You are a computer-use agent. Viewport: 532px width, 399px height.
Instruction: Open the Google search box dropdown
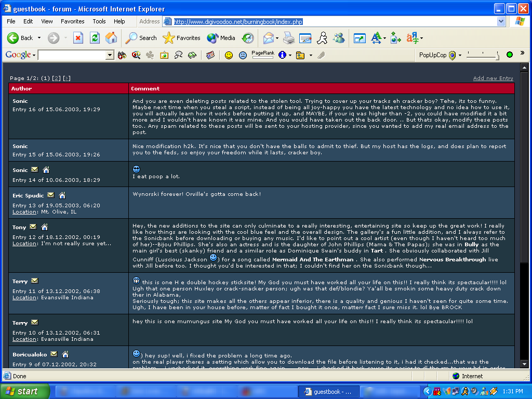click(x=110, y=55)
